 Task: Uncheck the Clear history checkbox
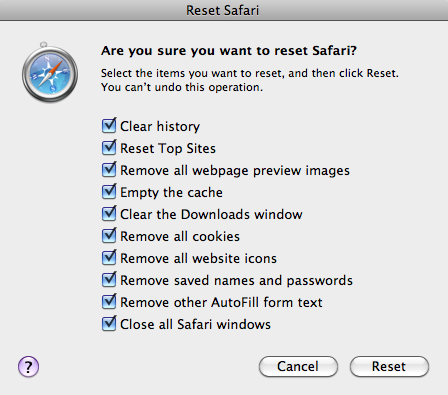pyautogui.click(x=109, y=126)
